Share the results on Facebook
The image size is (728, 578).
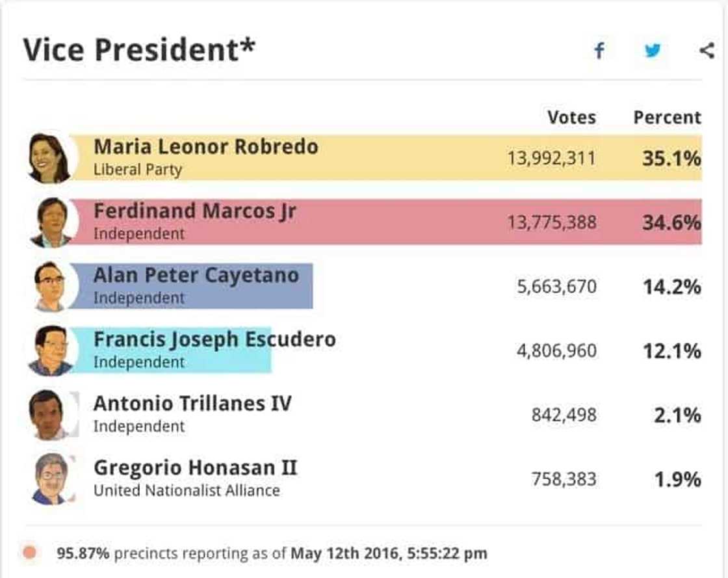point(599,49)
